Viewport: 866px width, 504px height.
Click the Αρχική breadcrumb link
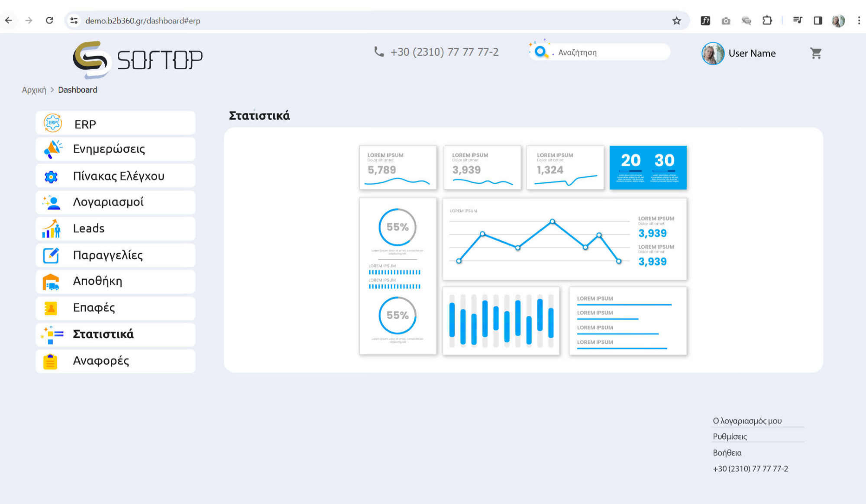pos(34,90)
